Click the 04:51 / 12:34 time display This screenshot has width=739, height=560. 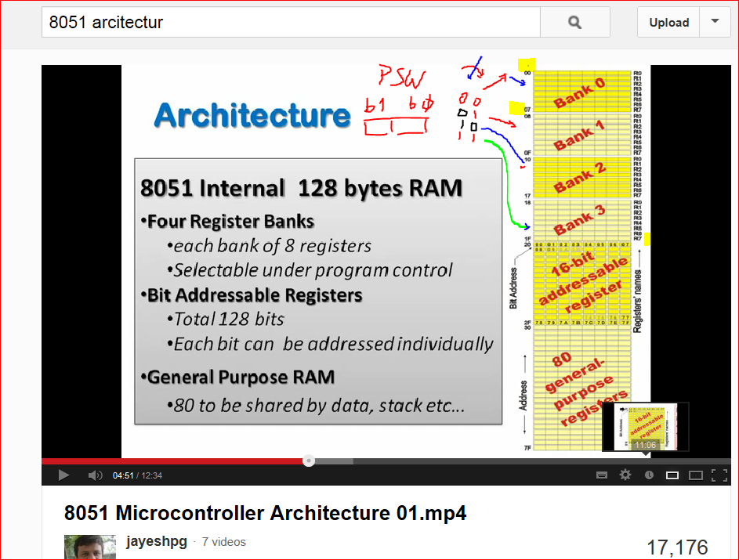[137, 475]
